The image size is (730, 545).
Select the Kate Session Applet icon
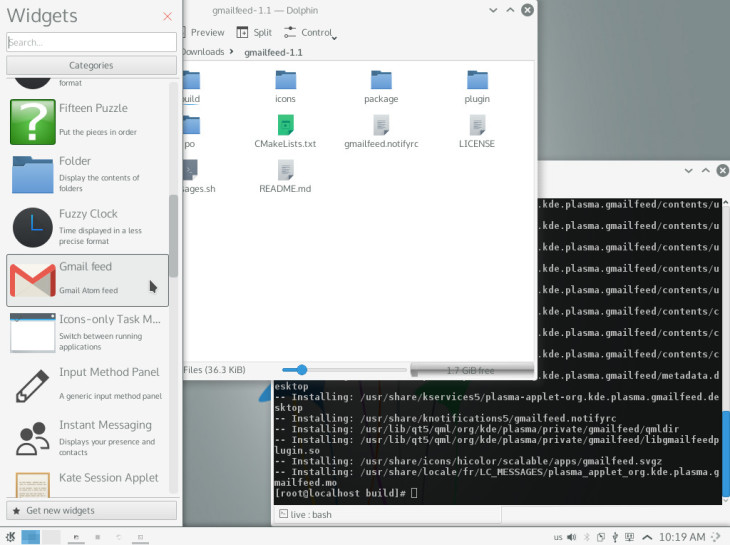coord(33,485)
